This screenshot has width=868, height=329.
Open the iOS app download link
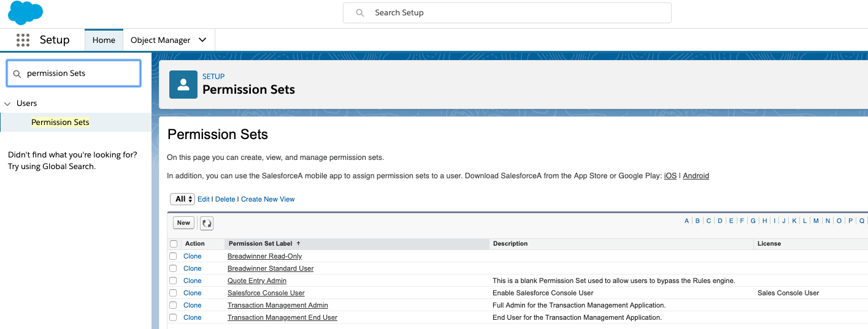coord(670,176)
